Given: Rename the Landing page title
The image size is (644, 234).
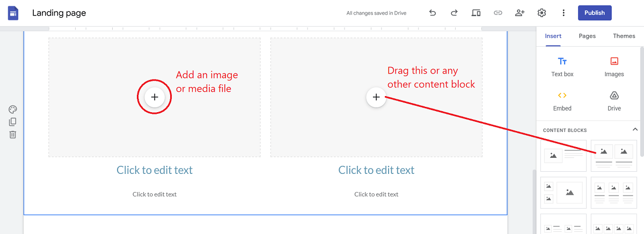Looking at the screenshot, I should click(59, 13).
